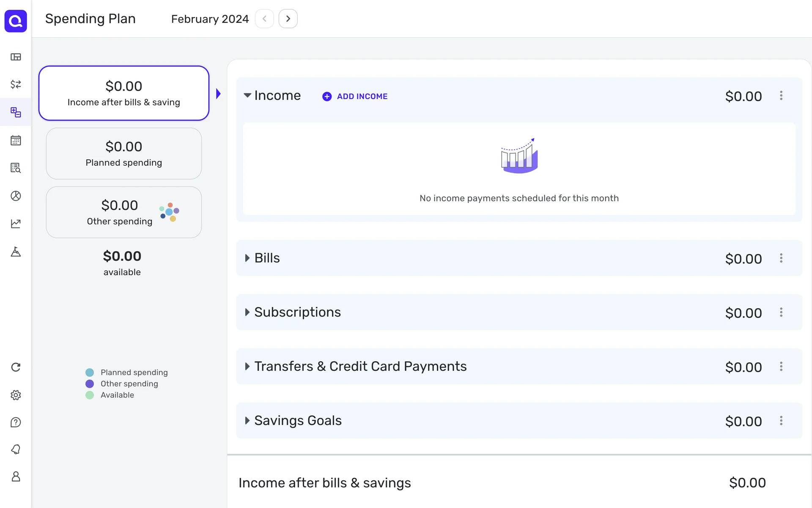Select the Other spending card
The width and height of the screenshot is (812, 508).
(123, 212)
